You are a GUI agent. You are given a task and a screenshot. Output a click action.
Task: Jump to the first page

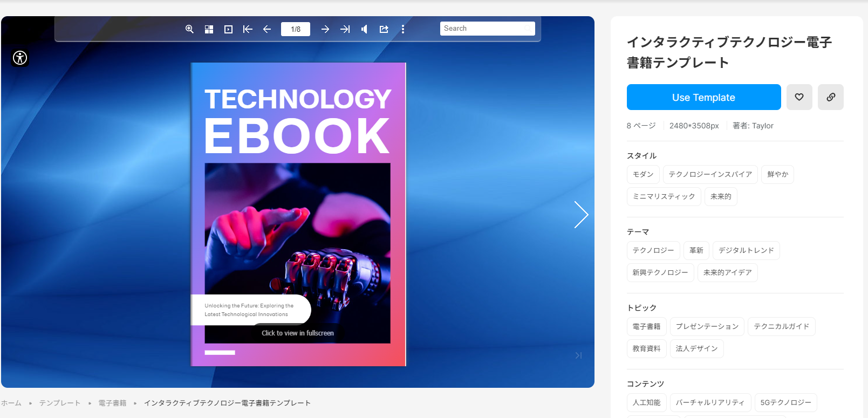coord(248,29)
